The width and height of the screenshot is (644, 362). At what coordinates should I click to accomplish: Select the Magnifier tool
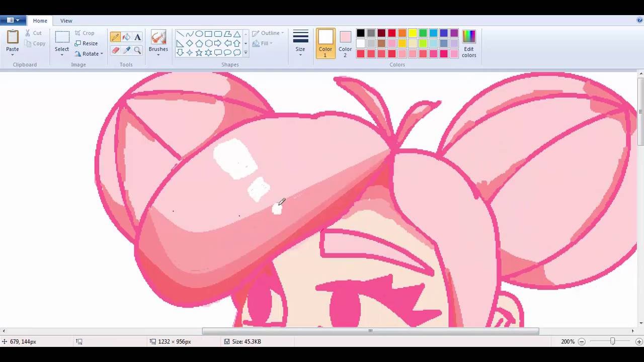tap(137, 50)
